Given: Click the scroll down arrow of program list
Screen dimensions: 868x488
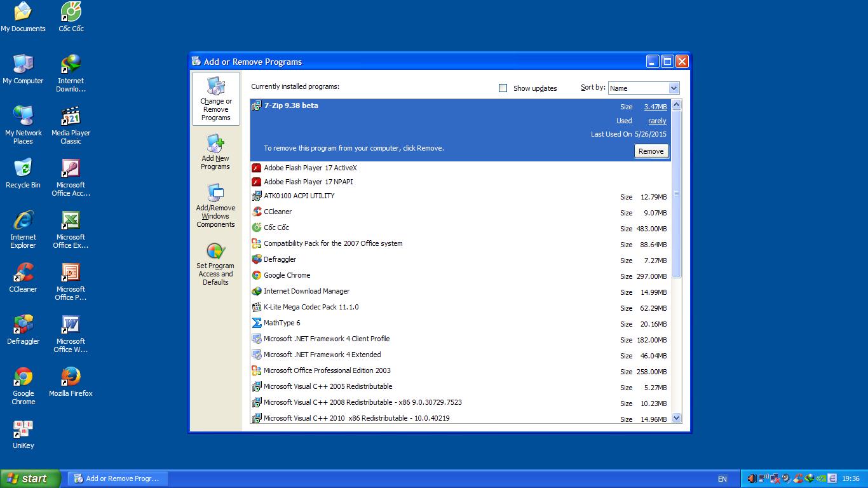Looking at the screenshot, I should click(x=676, y=418).
